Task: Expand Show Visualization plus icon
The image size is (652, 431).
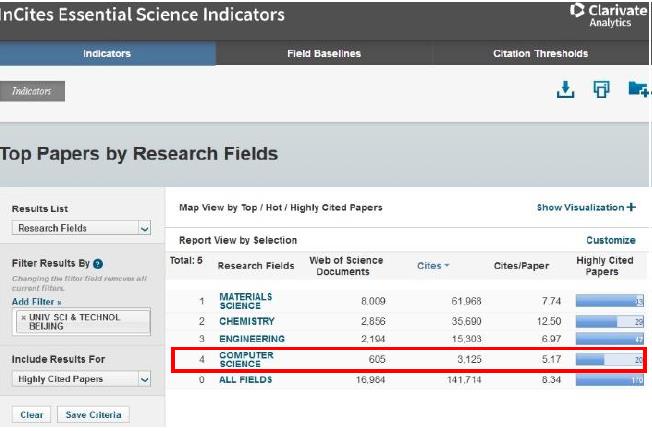Action: point(631,207)
